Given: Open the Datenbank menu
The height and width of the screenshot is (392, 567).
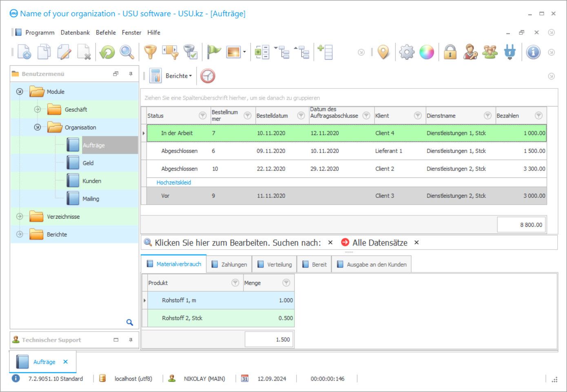Looking at the screenshot, I should [x=75, y=32].
